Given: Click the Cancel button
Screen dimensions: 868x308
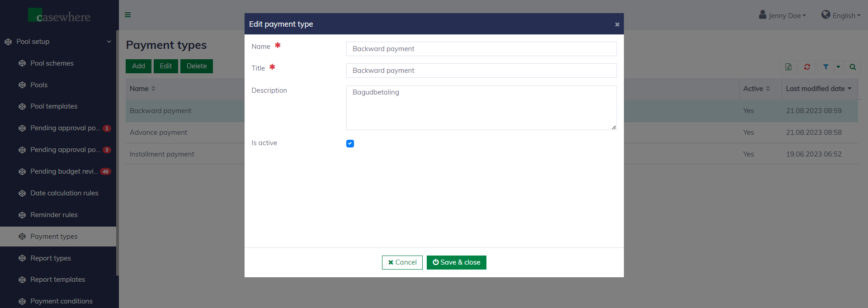Looking at the screenshot, I should click(x=402, y=262).
